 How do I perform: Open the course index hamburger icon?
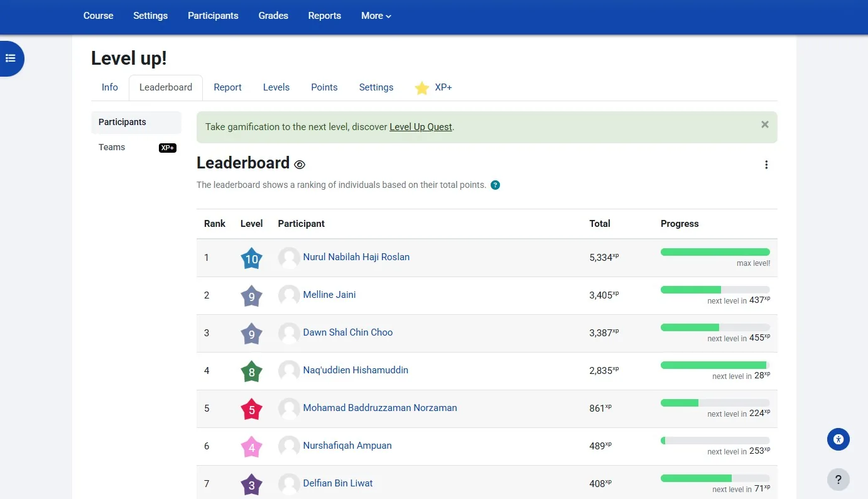(11, 58)
